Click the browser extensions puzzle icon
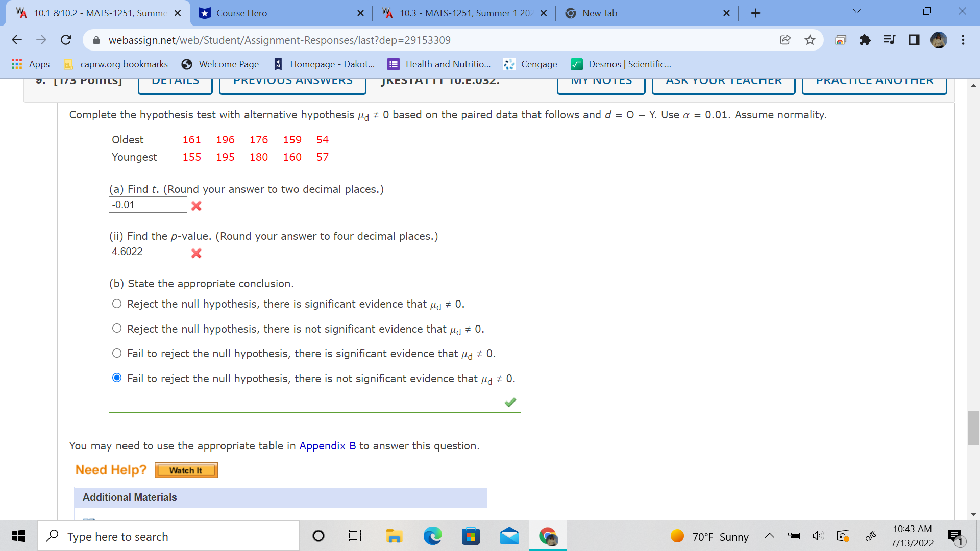Image resolution: width=980 pixels, height=551 pixels. coord(865,40)
